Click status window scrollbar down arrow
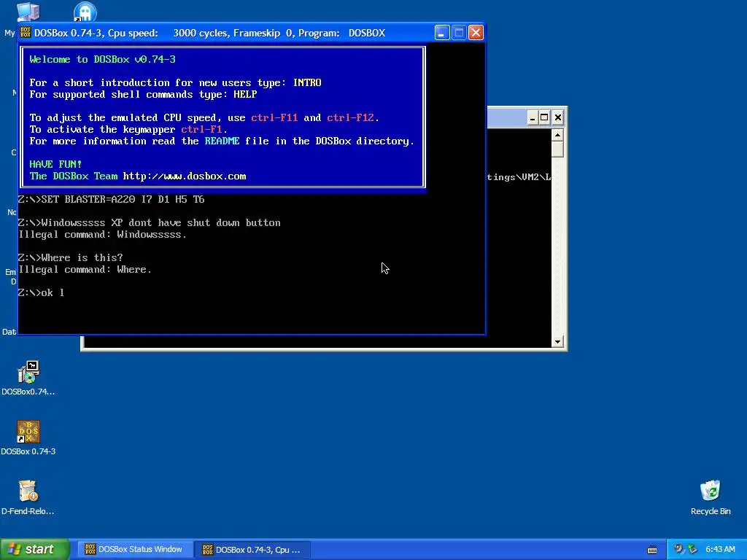The height and width of the screenshot is (560, 747). click(557, 341)
